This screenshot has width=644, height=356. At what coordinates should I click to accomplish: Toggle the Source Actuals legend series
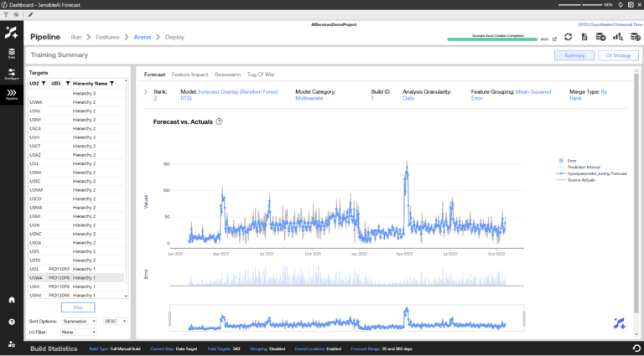[x=580, y=180]
